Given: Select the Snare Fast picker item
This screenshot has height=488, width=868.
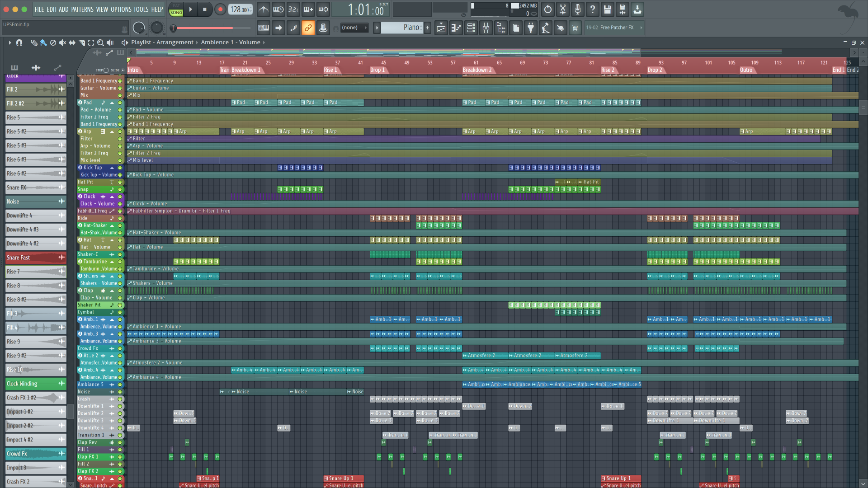Looking at the screenshot, I should pos(36,258).
